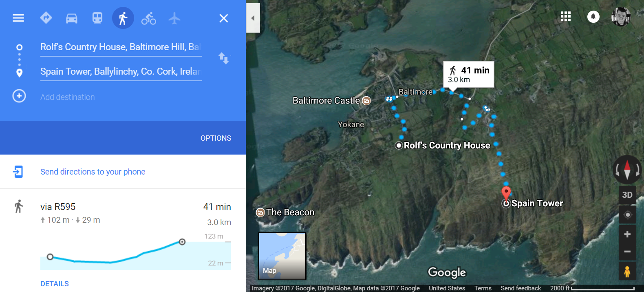Open the hamburger main menu

tap(18, 18)
